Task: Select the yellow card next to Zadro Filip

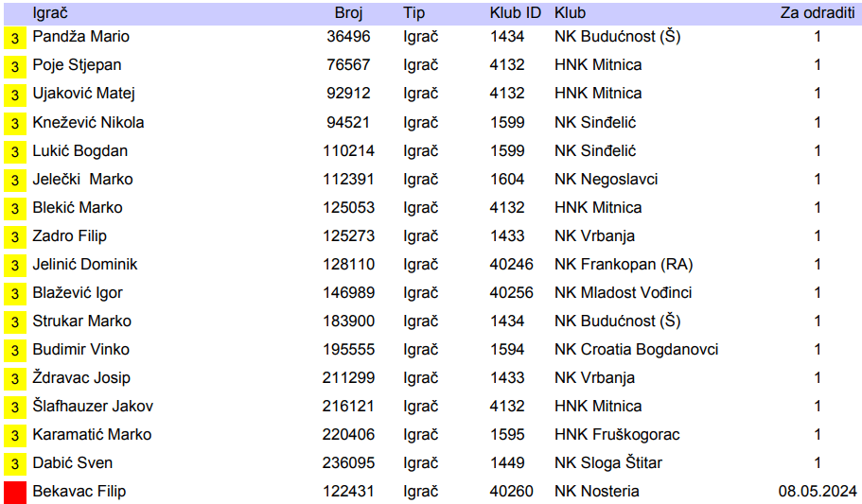Action: 15,237
